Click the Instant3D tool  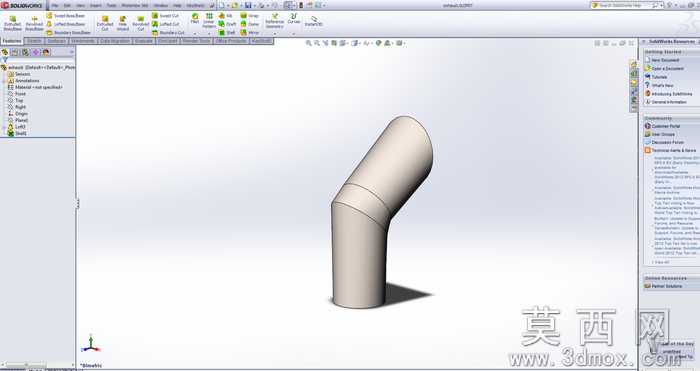pos(314,21)
